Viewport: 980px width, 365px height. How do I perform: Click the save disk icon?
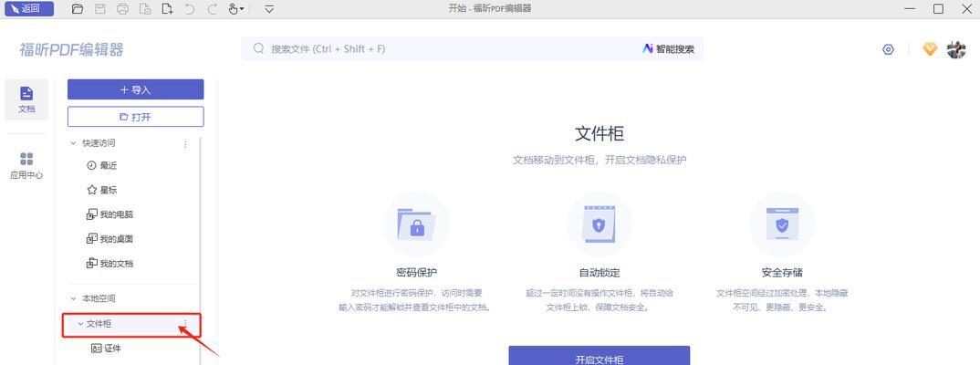[100, 9]
